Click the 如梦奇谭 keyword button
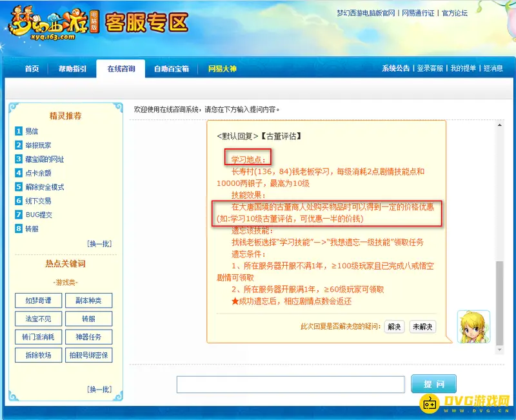The image size is (516, 420). click(38, 301)
